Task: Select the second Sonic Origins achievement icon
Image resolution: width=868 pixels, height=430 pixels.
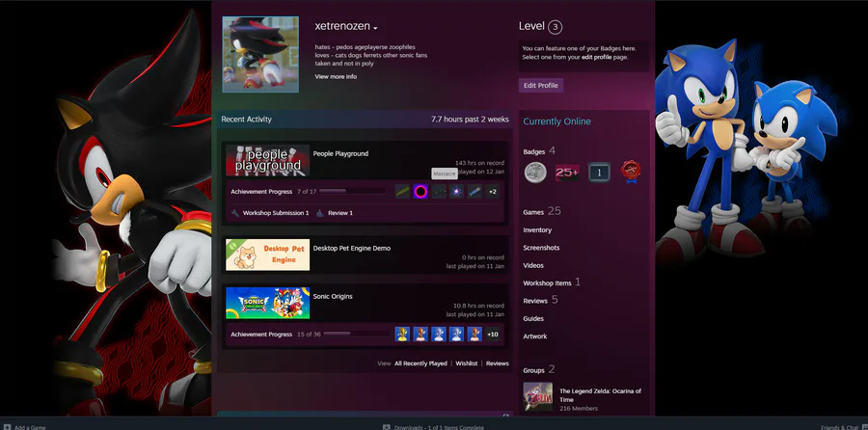Action: pyautogui.click(x=420, y=335)
